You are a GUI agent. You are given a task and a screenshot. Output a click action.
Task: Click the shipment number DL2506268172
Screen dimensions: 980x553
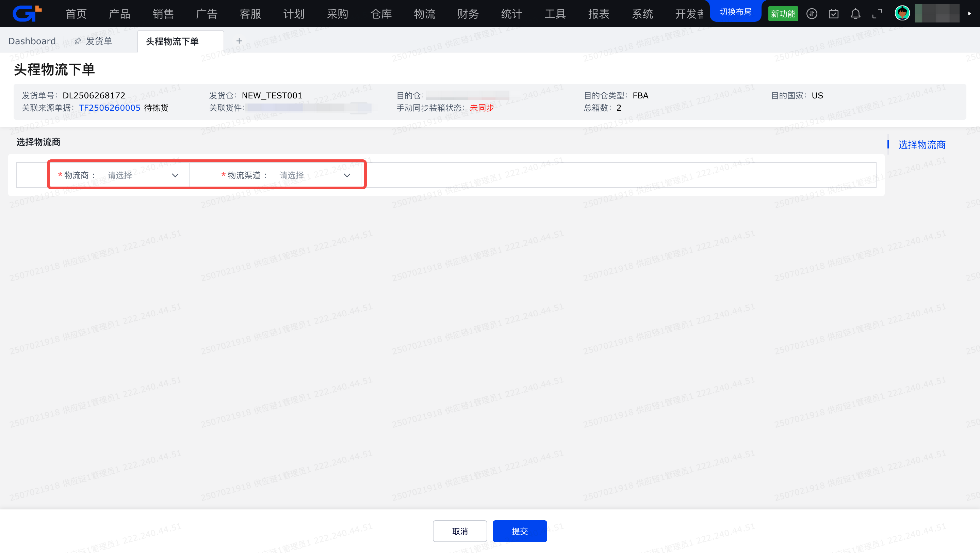tap(94, 96)
